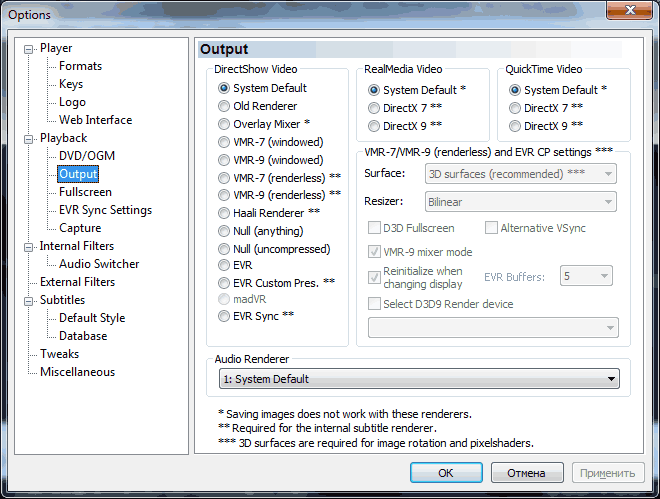Select Audio Switcher in the tree
The image size is (660, 499).
(x=99, y=264)
